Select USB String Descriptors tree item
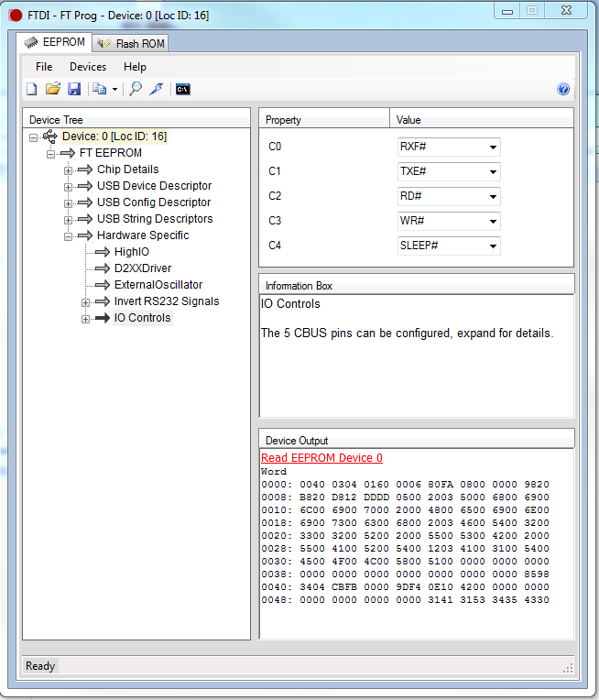Viewport: 599px width, 700px height. (x=155, y=219)
